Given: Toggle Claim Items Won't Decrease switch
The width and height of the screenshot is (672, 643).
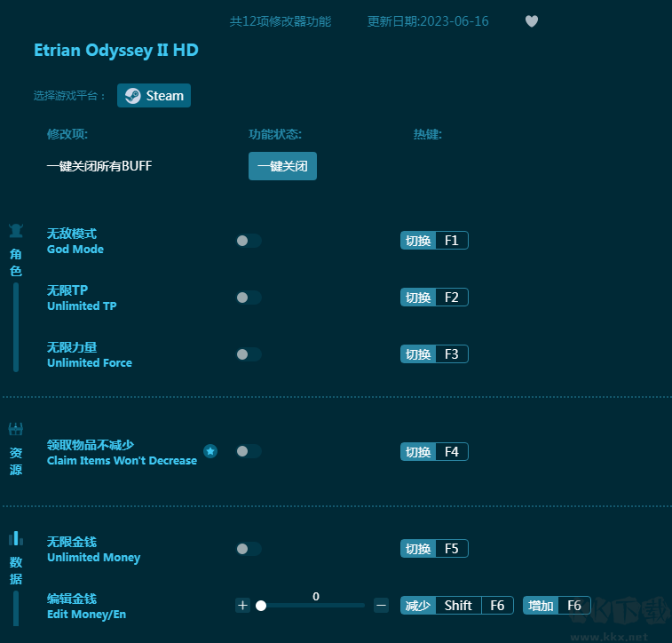Looking at the screenshot, I should pos(249,451).
